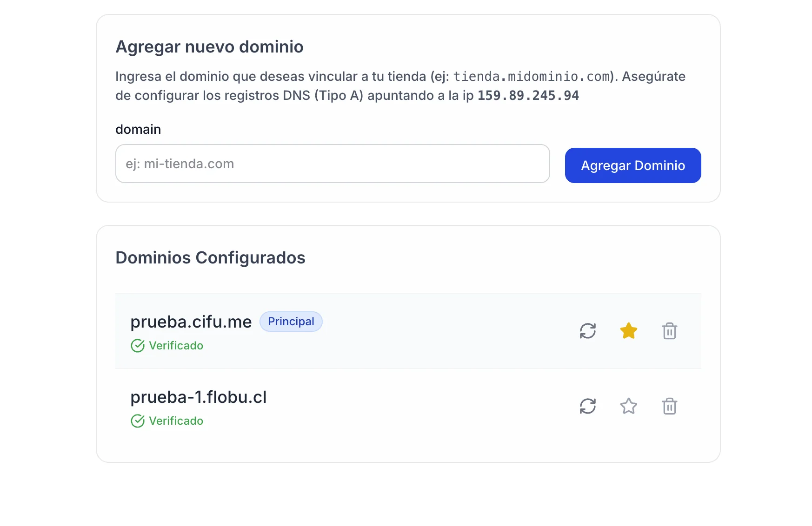Select the prueba-1.flobu.cl domain name
Screen dimensions: 812x526
pos(199,397)
